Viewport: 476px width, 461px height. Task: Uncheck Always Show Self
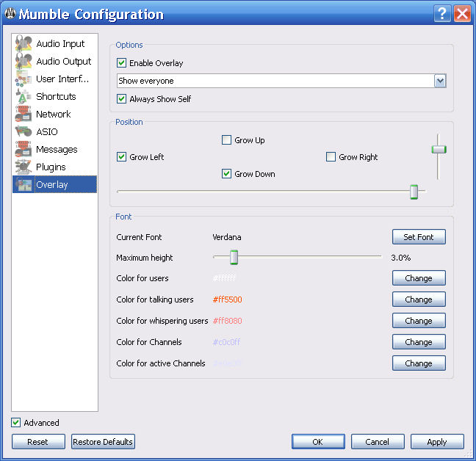[x=121, y=99]
